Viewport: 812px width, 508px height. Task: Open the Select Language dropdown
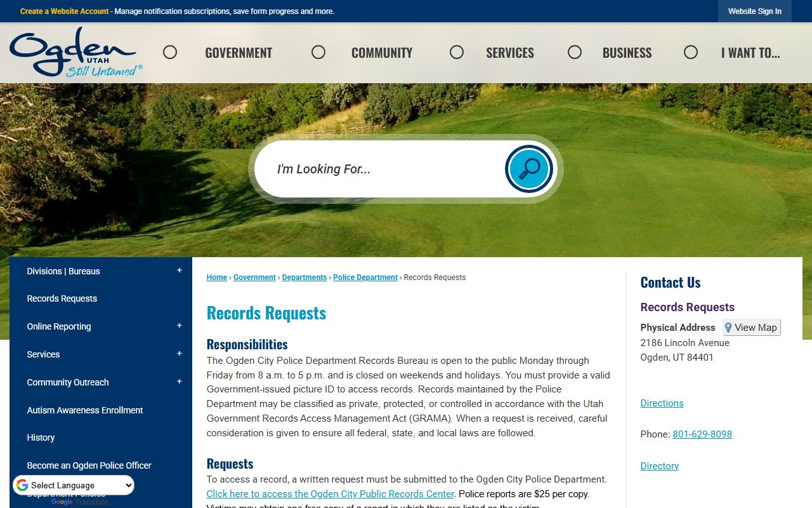[x=74, y=485]
